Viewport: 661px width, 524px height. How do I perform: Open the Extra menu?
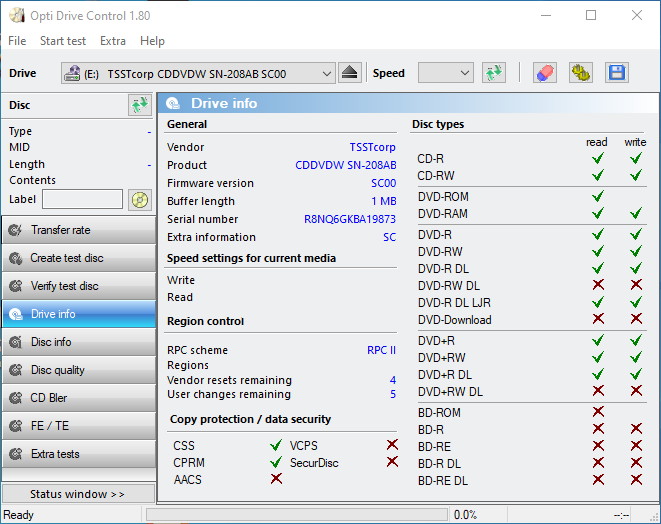coord(113,41)
